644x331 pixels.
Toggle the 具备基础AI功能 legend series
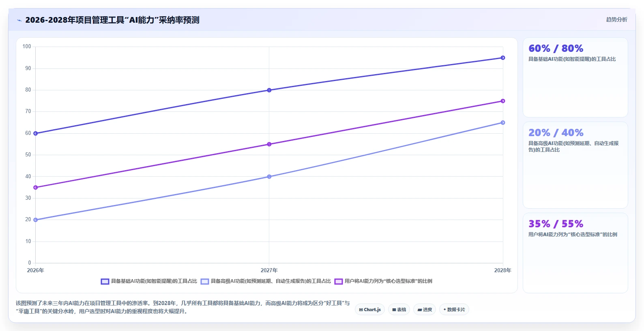point(149,281)
